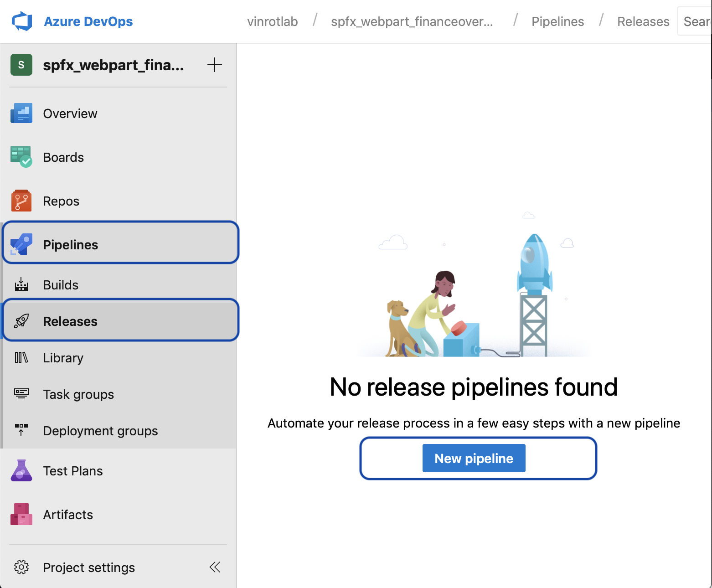Focus the Search input field
This screenshot has height=588, width=712.
coord(696,21)
